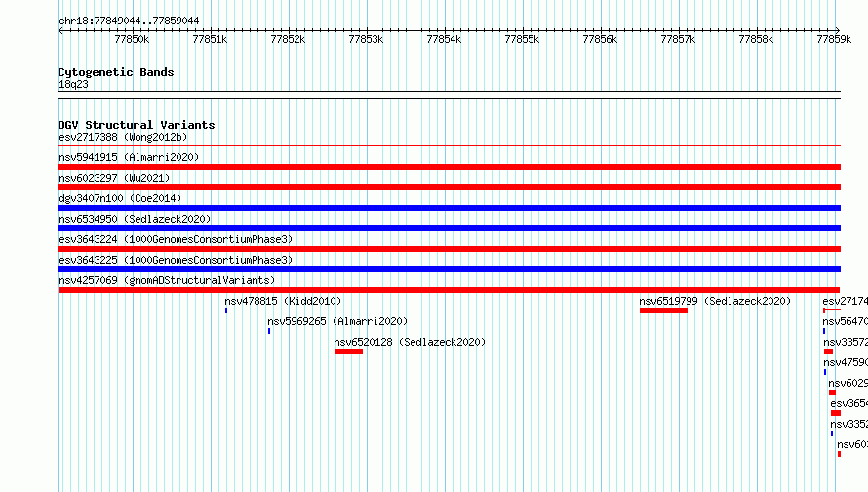868x492 pixels.
Task: Click the red bar under nsv6023297
Action: (449, 187)
